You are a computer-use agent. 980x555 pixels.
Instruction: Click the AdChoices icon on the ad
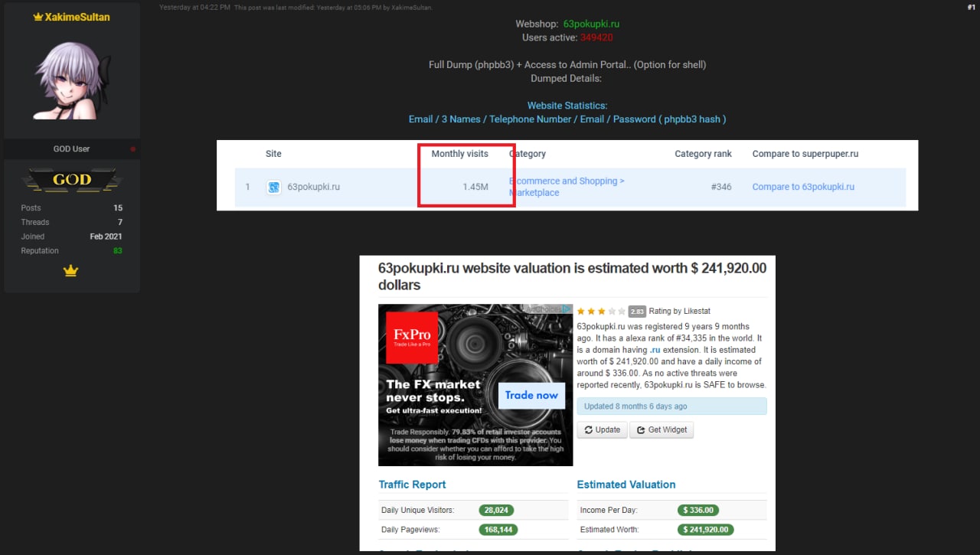coord(566,309)
